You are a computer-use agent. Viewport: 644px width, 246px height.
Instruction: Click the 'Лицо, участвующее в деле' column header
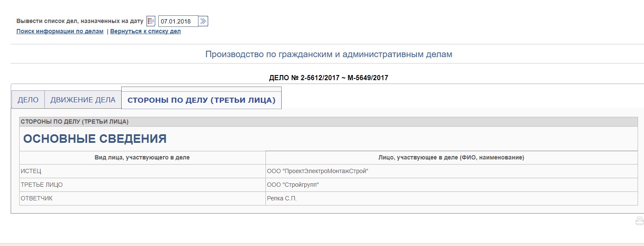(451, 158)
